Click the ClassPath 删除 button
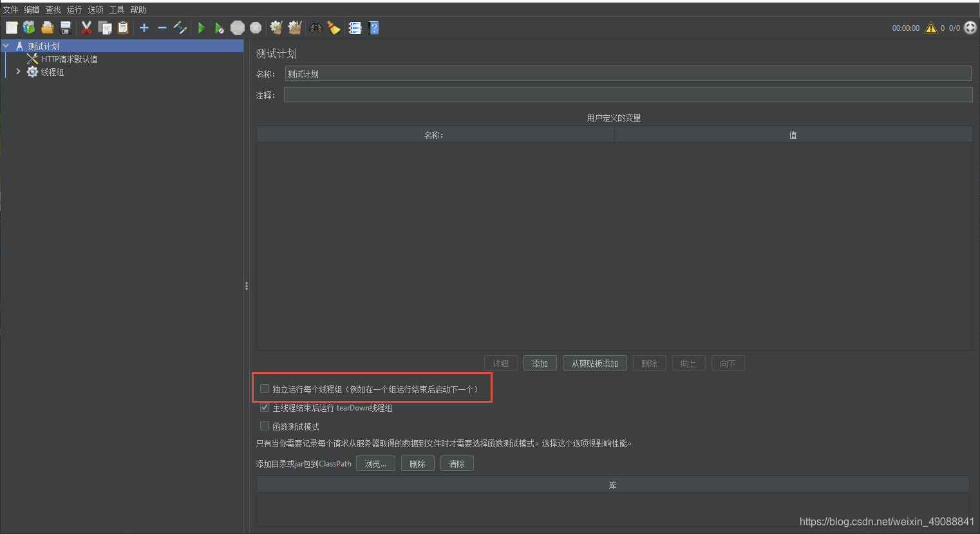This screenshot has width=980, height=534. point(418,463)
